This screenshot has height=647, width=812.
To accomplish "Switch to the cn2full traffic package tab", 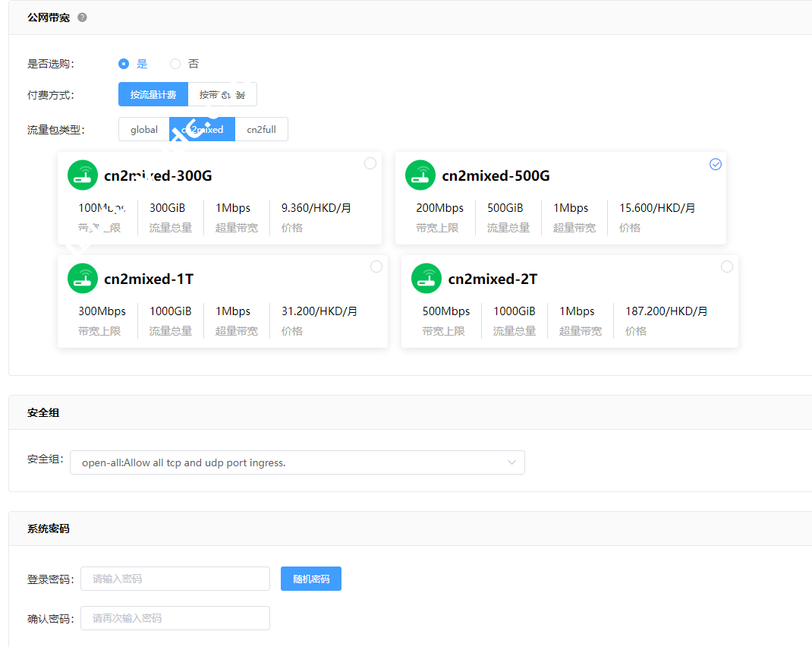I will pos(261,130).
